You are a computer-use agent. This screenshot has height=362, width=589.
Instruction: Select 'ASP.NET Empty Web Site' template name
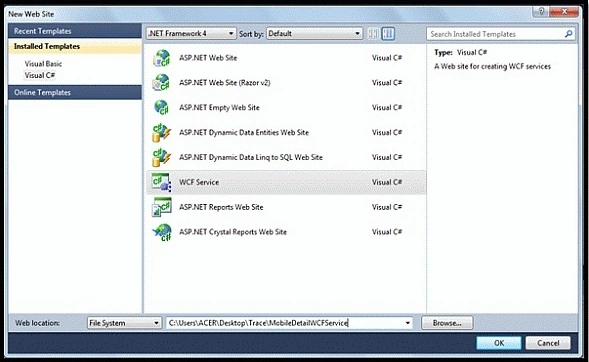pyautogui.click(x=219, y=107)
